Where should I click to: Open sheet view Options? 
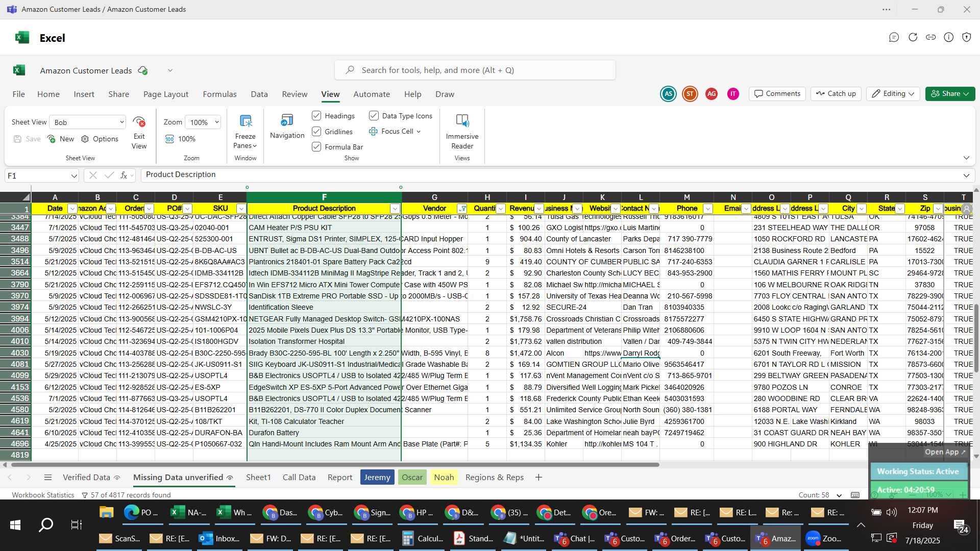100,139
